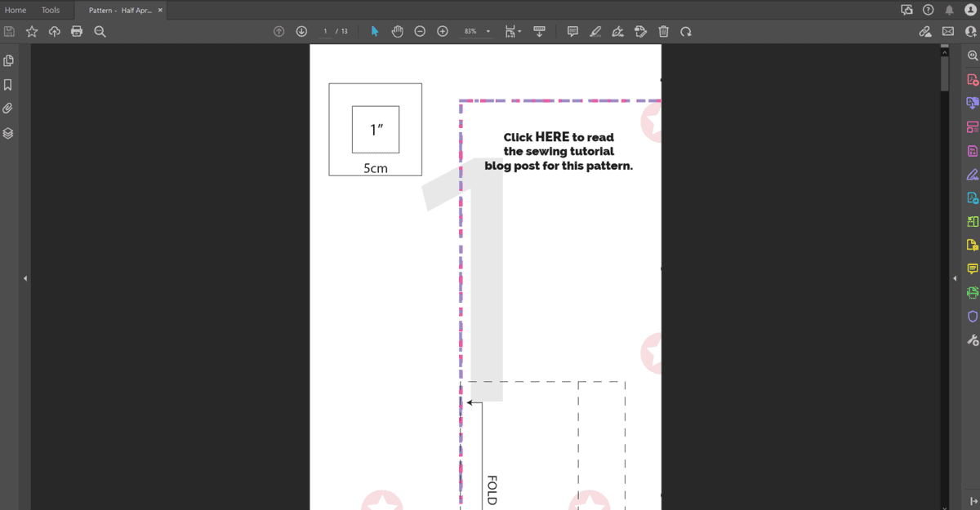Open the Attachments panel
The width and height of the screenshot is (980, 510).
pyautogui.click(x=8, y=107)
